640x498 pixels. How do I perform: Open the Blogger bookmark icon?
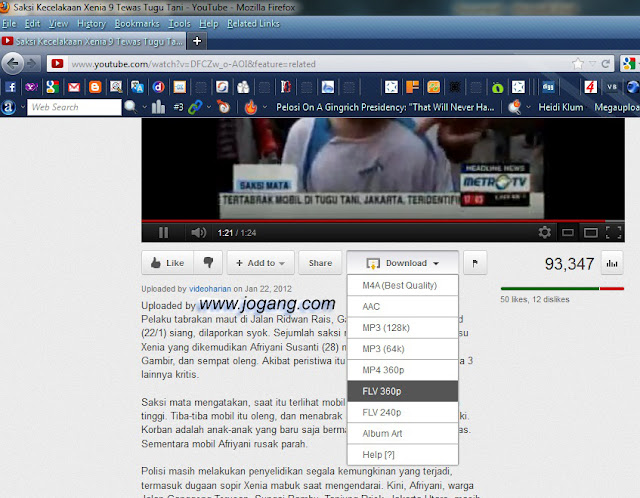95,87
